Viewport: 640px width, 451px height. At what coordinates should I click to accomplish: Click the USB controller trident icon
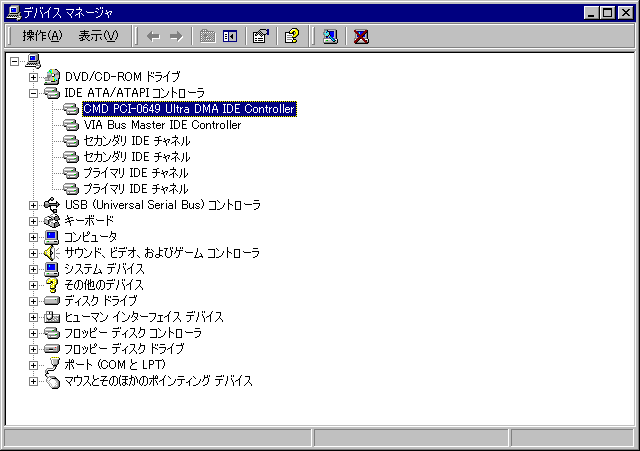coord(52,205)
